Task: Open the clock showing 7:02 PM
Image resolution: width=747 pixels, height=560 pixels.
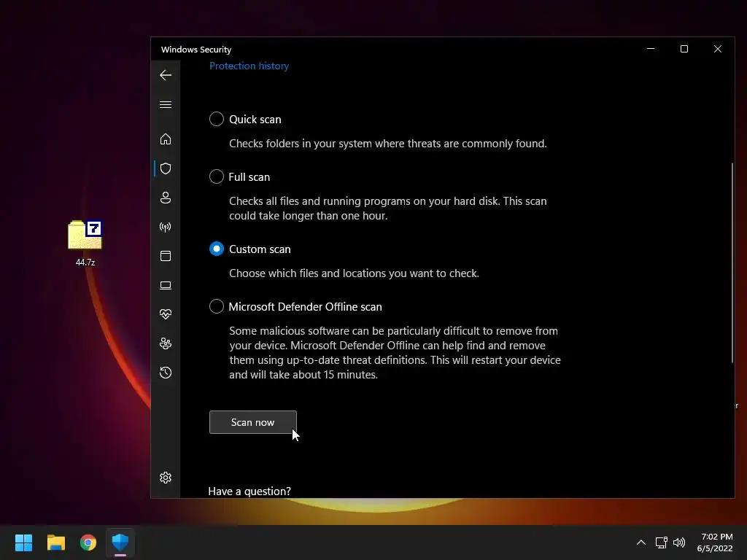Action: click(715, 542)
